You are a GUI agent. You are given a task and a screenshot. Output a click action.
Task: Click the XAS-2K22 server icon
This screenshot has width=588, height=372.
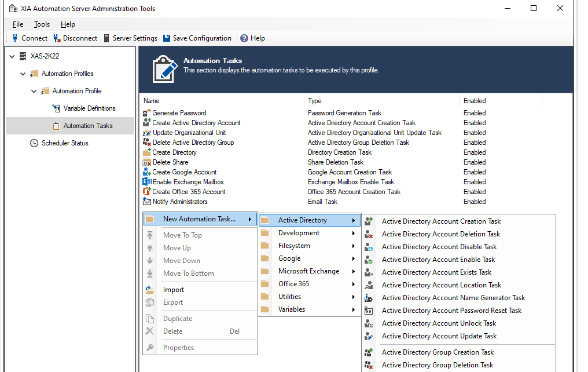(x=23, y=56)
